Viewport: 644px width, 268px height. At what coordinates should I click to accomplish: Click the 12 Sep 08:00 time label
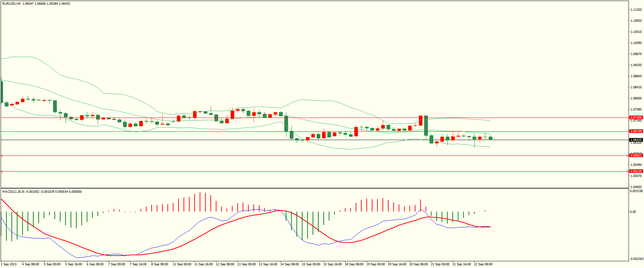pyautogui.click(x=225, y=264)
